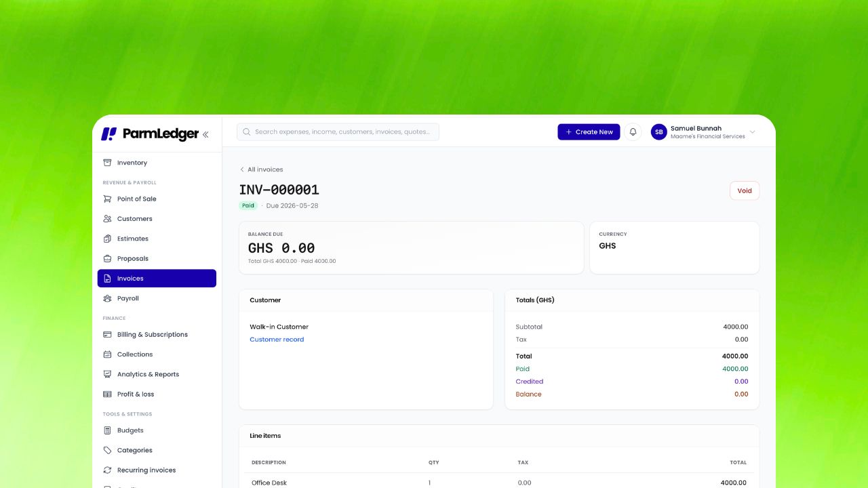Open Categories settings

157,450
